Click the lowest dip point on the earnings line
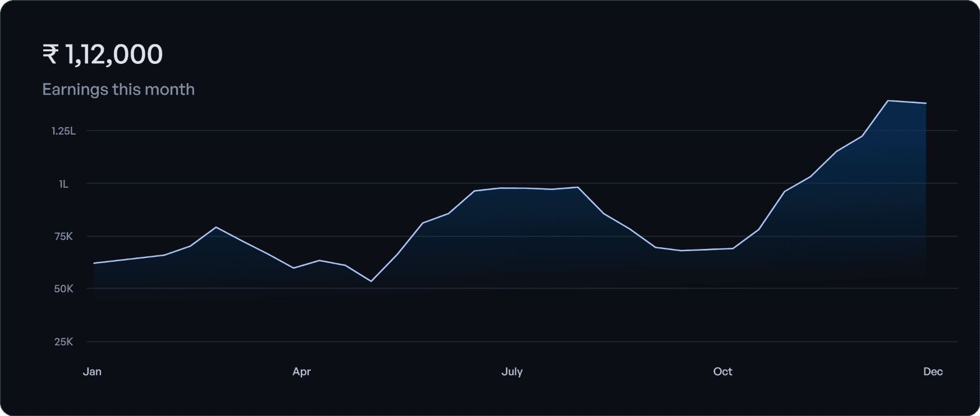The image size is (980, 416). [371, 281]
